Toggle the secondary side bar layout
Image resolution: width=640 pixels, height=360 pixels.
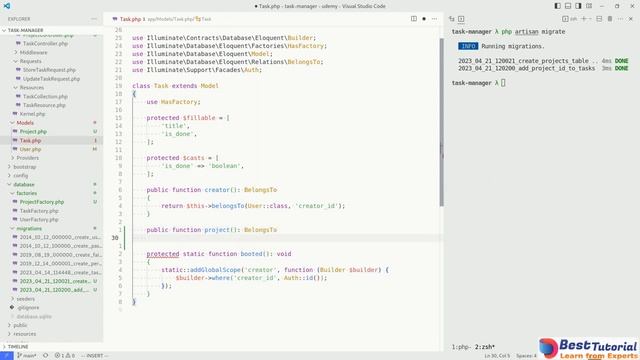click(578, 6)
